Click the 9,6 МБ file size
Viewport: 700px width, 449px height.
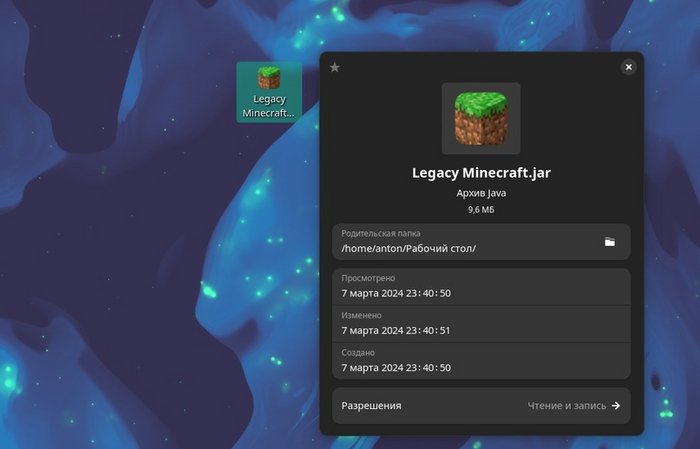(x=481, y=210)
